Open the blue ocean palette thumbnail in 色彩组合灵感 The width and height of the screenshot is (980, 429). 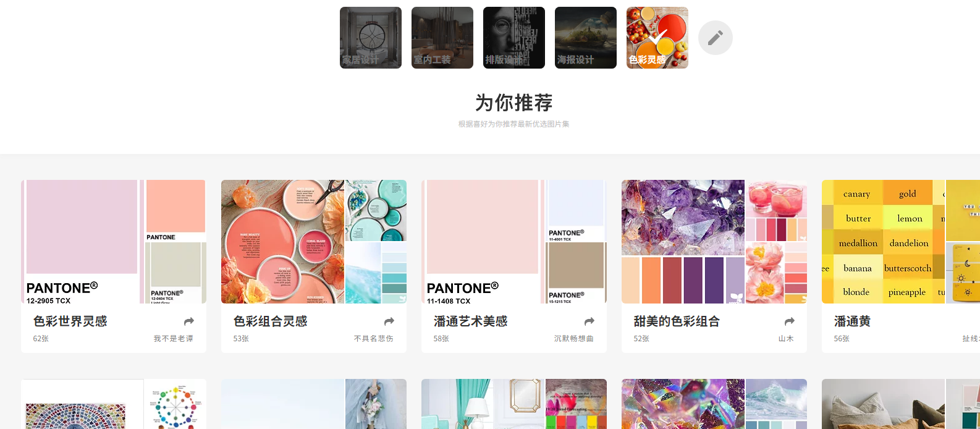click(x=376, y=273)
